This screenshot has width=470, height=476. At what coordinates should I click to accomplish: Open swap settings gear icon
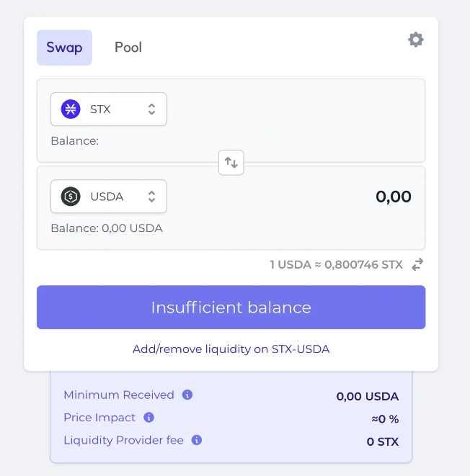coord(416,40)
